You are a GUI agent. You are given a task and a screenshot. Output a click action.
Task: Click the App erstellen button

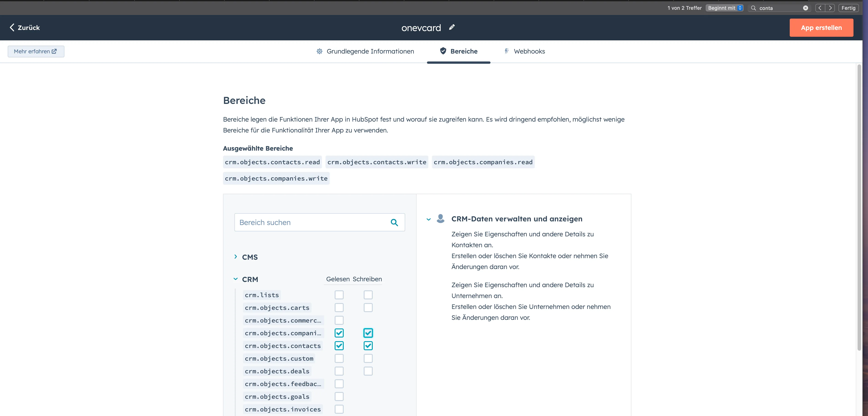(821, 28)
